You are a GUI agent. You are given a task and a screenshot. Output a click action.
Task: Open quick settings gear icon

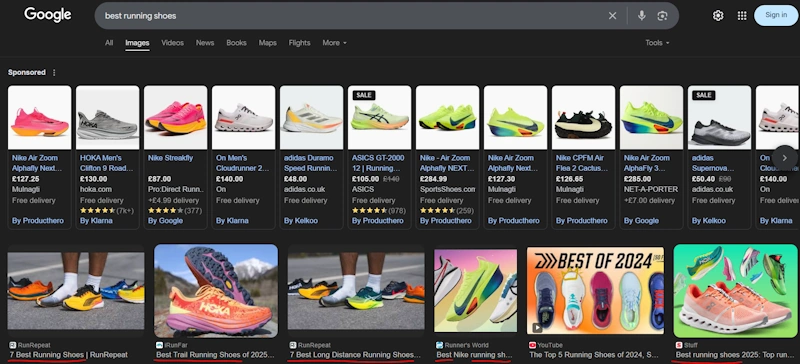(718, 16)
